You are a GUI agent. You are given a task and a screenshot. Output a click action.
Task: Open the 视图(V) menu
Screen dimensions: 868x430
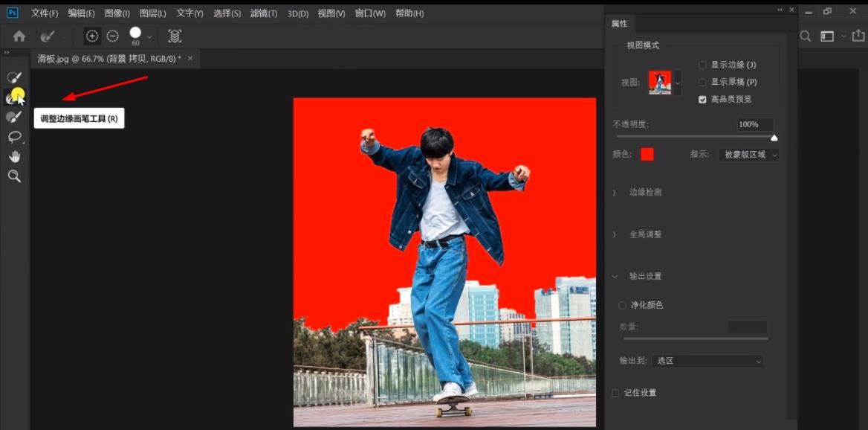tap(331, 13)
